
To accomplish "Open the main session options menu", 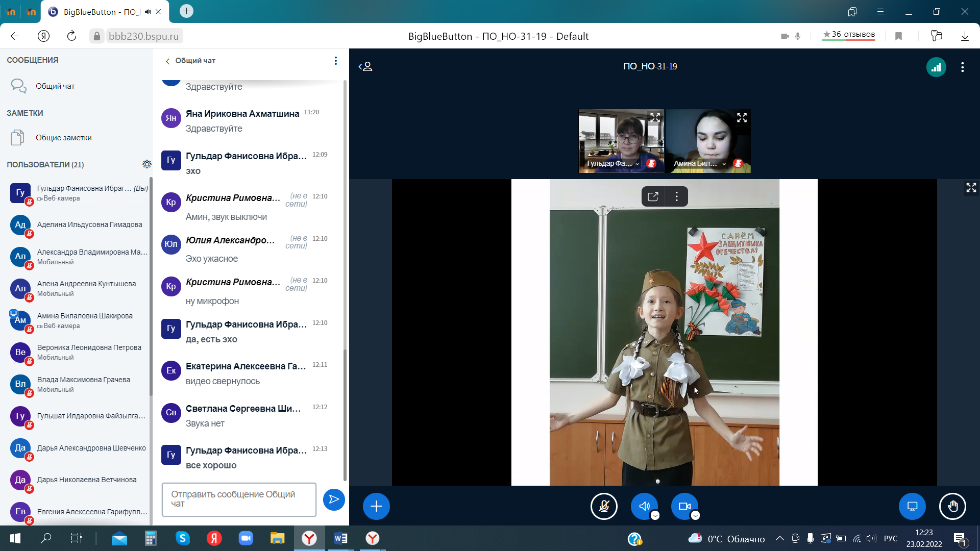I will (962, 67).
